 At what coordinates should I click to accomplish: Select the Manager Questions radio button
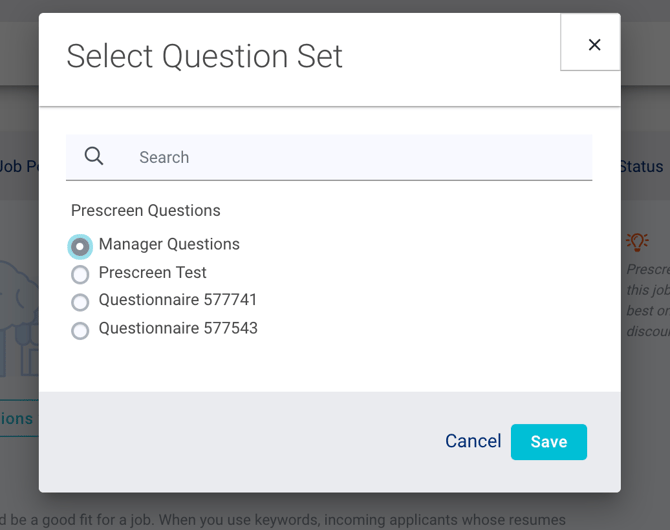(x=80, y=246)
